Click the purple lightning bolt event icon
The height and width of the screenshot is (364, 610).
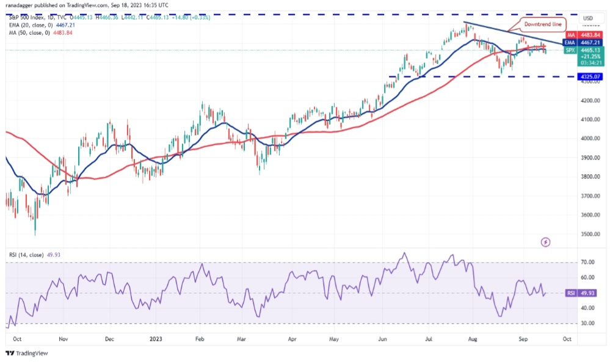click(x=545, y=242)
